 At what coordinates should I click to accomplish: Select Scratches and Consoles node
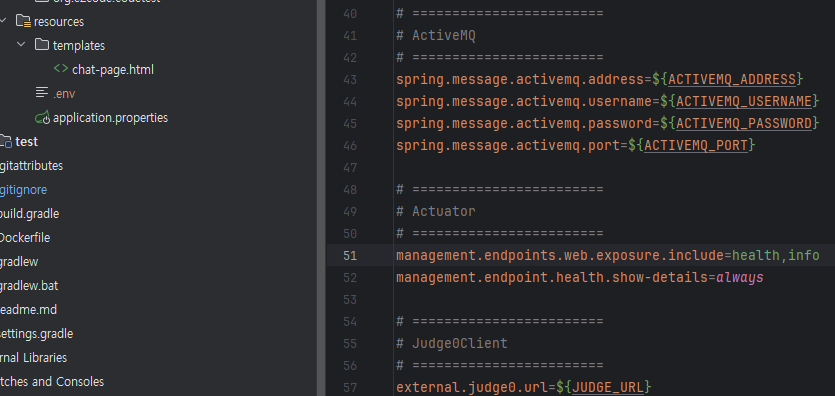[52, 382]
